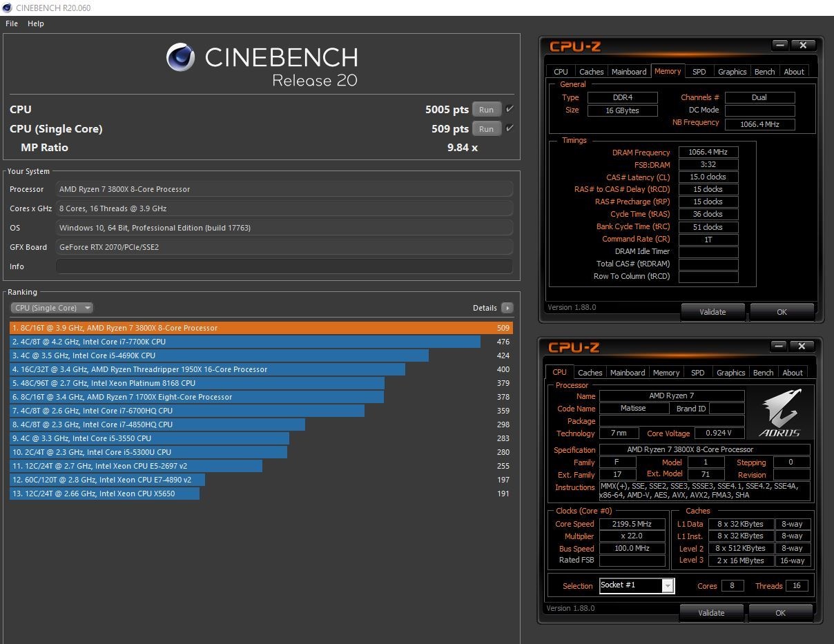The height and width of the screenshot is (644, 834).
Task: Click OK in the CPU-Z Memory window
Action: click(782, 312)
